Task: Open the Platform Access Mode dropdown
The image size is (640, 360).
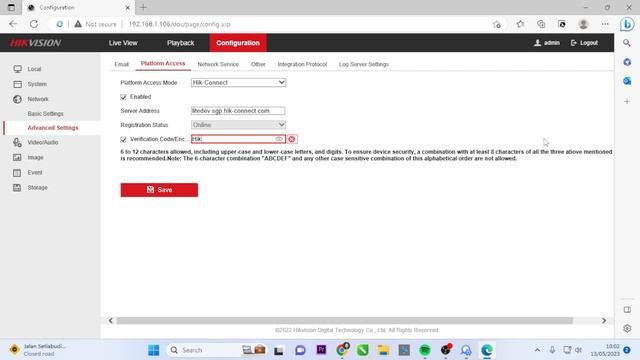Action: [x=238, y=82]
